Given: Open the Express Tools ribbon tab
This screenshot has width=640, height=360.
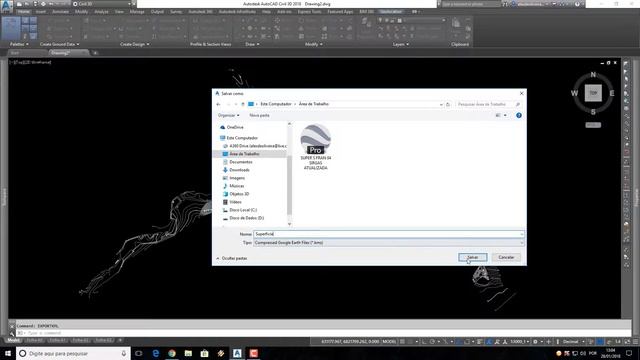Looking at the screenshot, I should [x=309, y=12].
